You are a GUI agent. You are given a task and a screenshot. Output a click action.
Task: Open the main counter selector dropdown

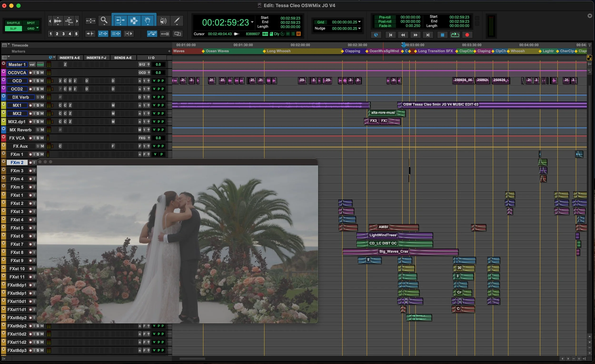[x=253, y=22]
